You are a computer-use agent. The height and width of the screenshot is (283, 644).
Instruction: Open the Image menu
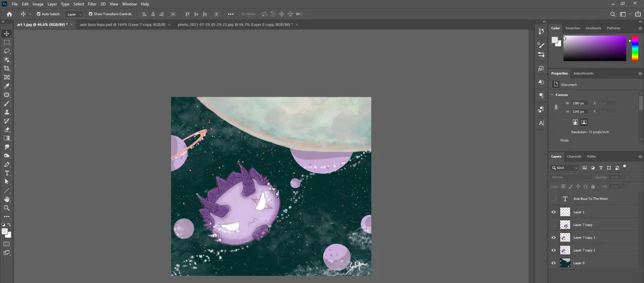(38, 4)
